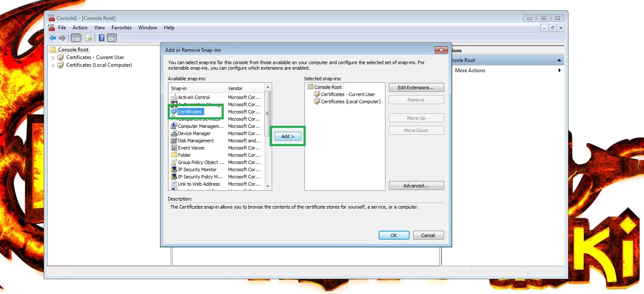Click the Edit Extensions... button
The width and height of the screenshot is (644, 294).
416,88
